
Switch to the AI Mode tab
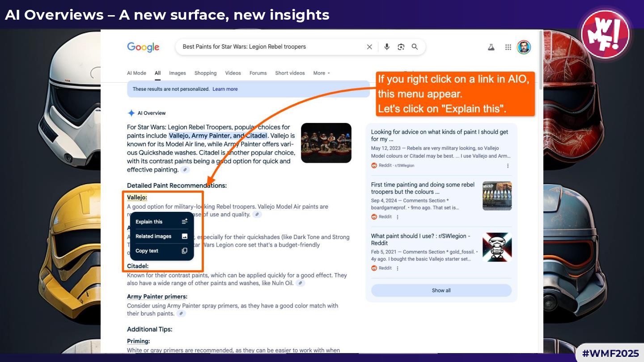[x=136, y=73]
